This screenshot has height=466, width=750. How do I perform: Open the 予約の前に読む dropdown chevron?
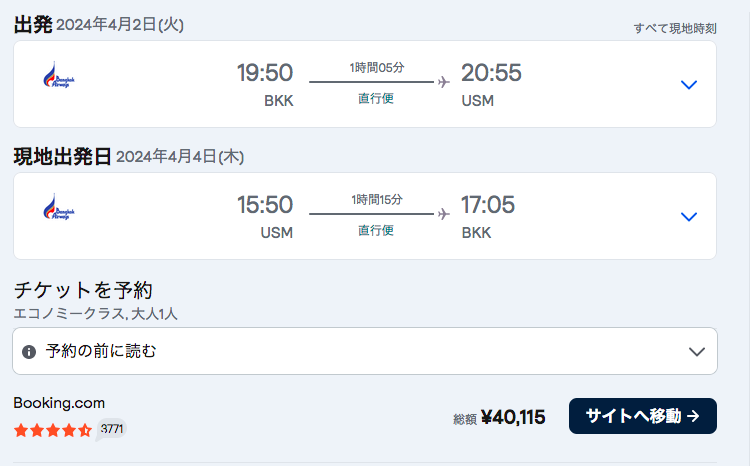click(x=697, y=351)
